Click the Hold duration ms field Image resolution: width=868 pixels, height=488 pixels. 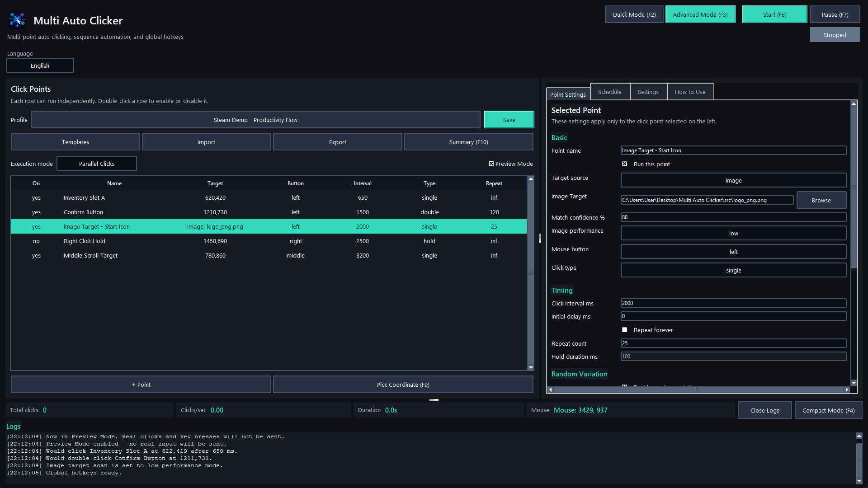733,357
